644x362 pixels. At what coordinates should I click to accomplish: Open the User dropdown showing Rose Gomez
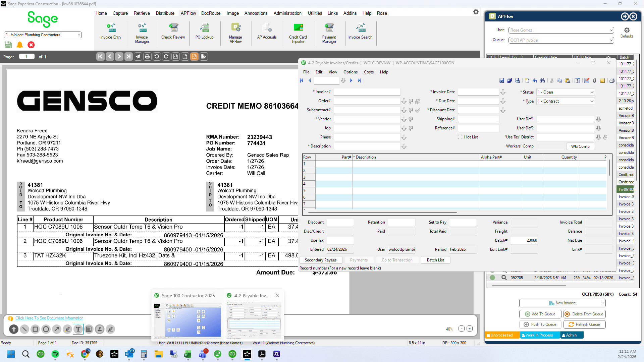[561, 30]
